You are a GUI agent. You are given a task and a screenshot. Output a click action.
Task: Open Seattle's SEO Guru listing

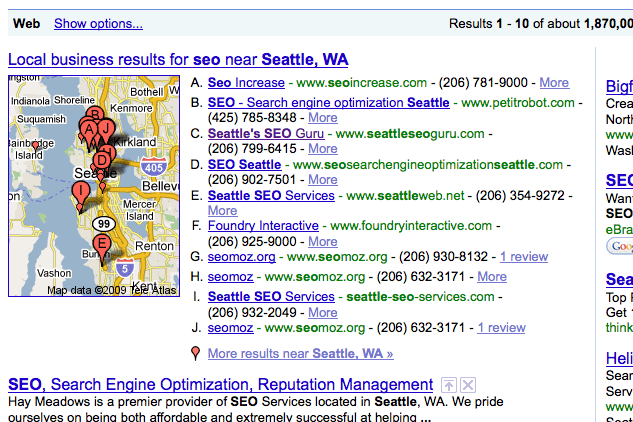click(266, 134)
